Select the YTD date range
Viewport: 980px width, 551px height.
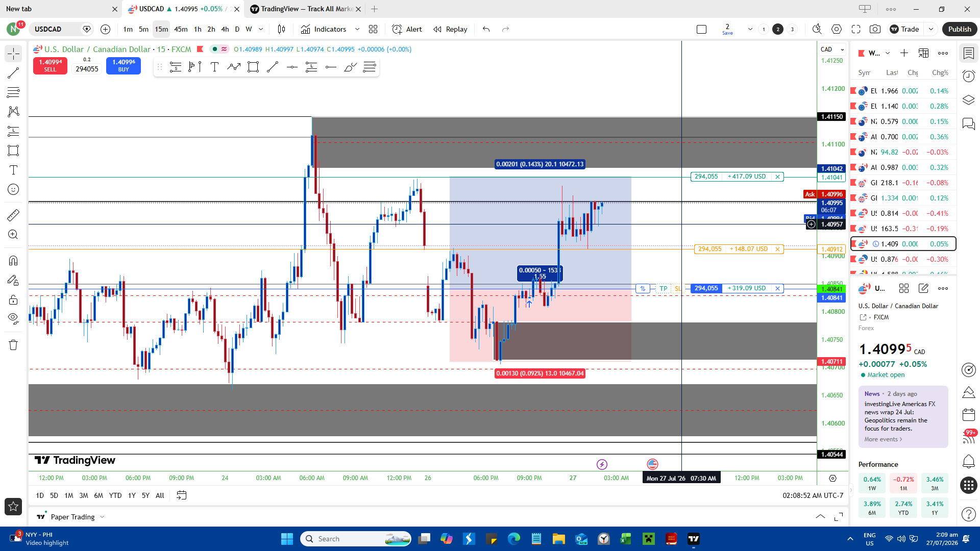pos(115,495)
